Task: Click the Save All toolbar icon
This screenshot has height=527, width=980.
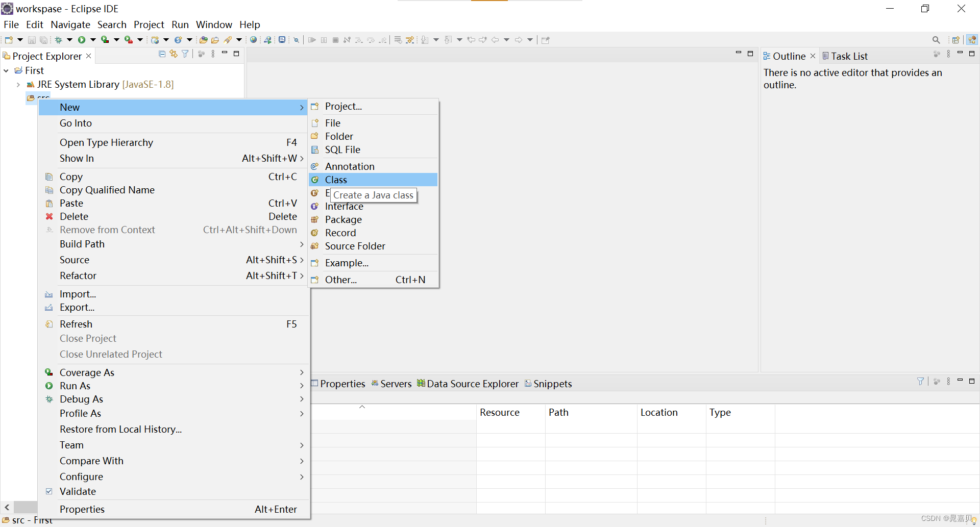Action: [x=44, y=40]
